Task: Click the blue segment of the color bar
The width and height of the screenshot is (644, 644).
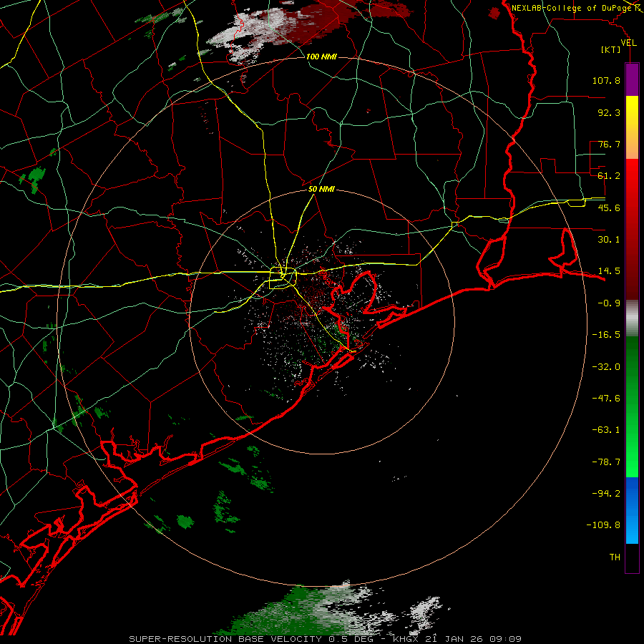Action: coord(632,510)
